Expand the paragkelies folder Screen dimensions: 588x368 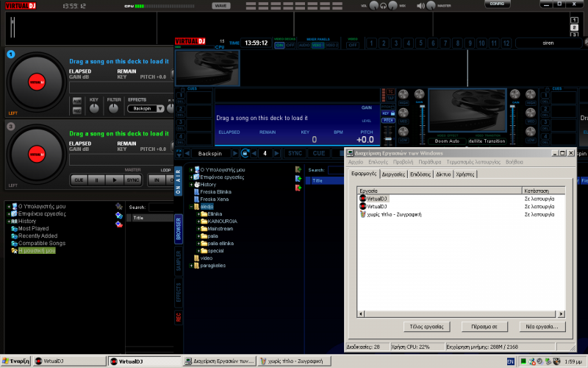[x=191, y=266]
